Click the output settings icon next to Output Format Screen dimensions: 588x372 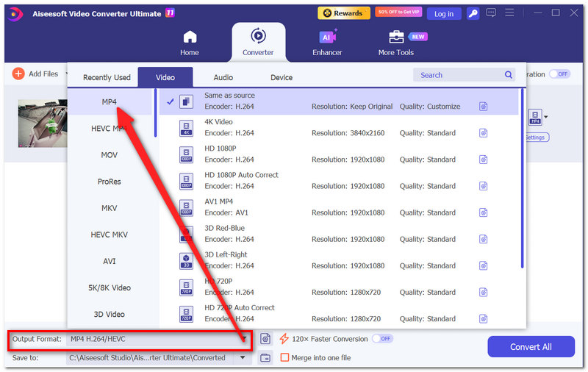265,339
